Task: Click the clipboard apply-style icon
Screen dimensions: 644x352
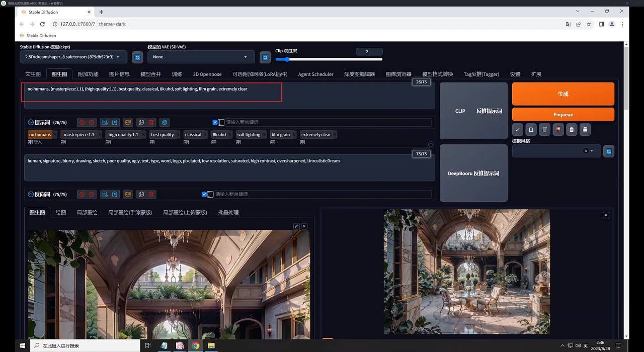Action: click(x=572, y=130)
